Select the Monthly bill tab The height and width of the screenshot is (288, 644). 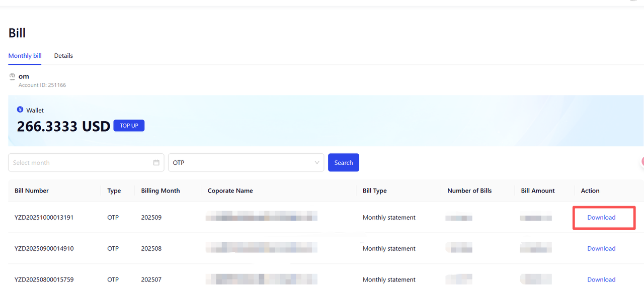[25, 56]
